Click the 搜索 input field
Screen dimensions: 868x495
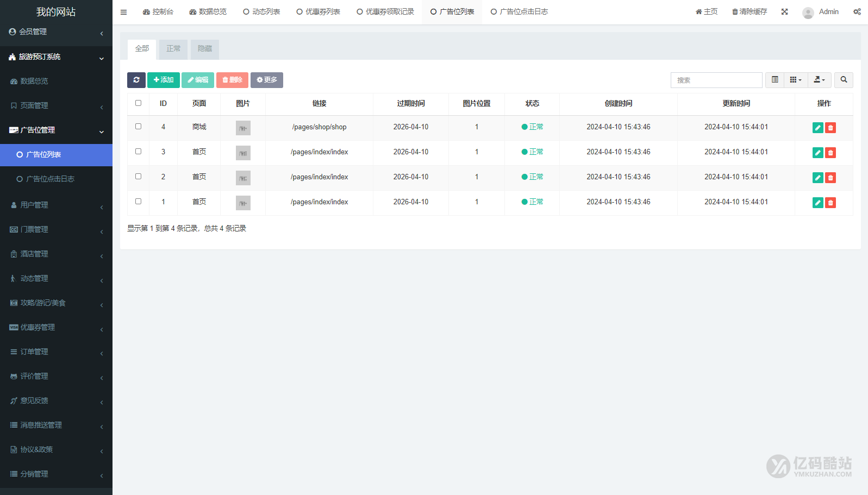point(716,80)
